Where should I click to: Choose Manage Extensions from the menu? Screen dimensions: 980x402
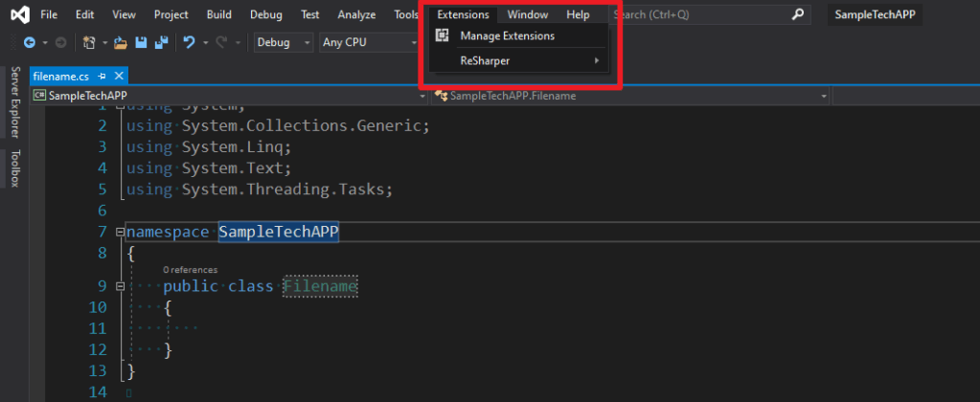[507, 35]
